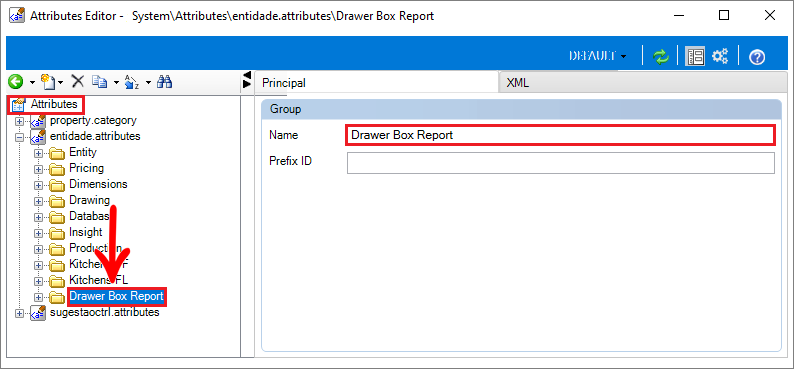The height and width of the screenshot is (369, 794).
Task: Click the green refresh arrows icon
Action: [x=661, y=56]
